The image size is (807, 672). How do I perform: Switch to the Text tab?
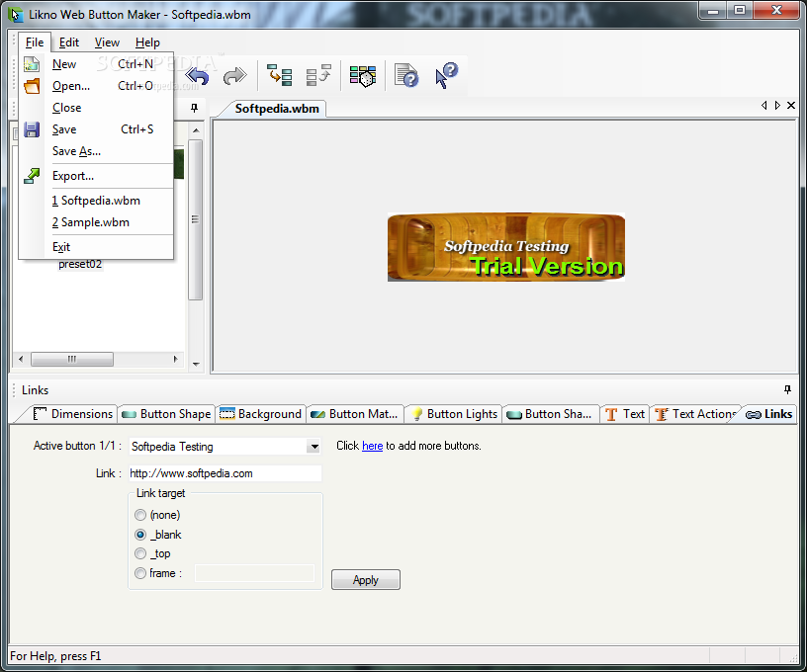[x=625, y=414]
